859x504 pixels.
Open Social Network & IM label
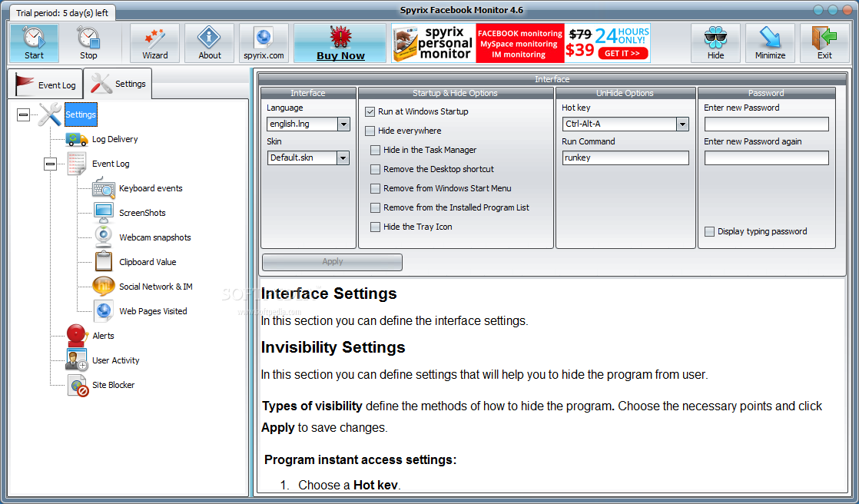tap(155, 287)
